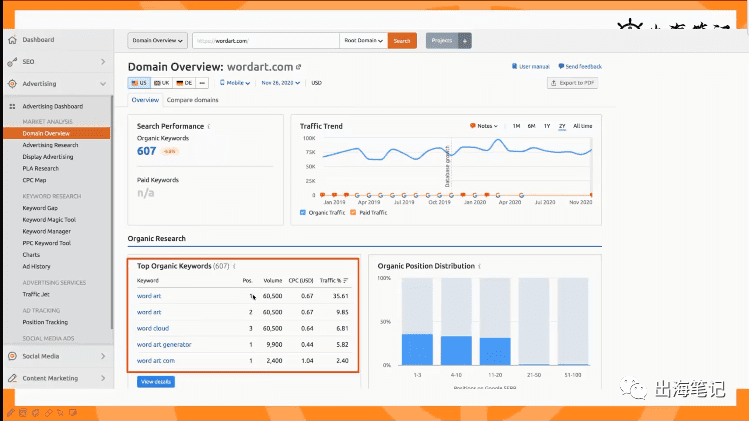Expand the SEO sidebar section
The height and width of the screenshot is (421, 749).
103,62
